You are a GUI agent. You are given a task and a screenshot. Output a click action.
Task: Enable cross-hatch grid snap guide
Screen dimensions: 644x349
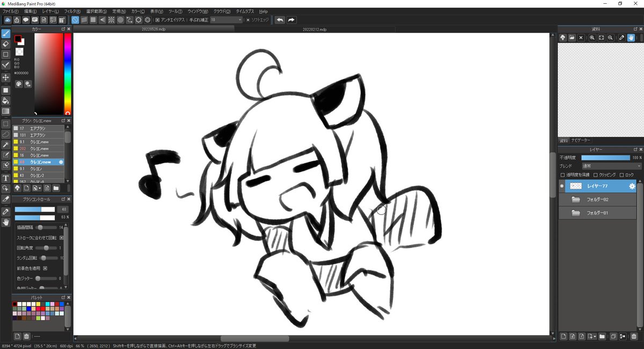93,20
